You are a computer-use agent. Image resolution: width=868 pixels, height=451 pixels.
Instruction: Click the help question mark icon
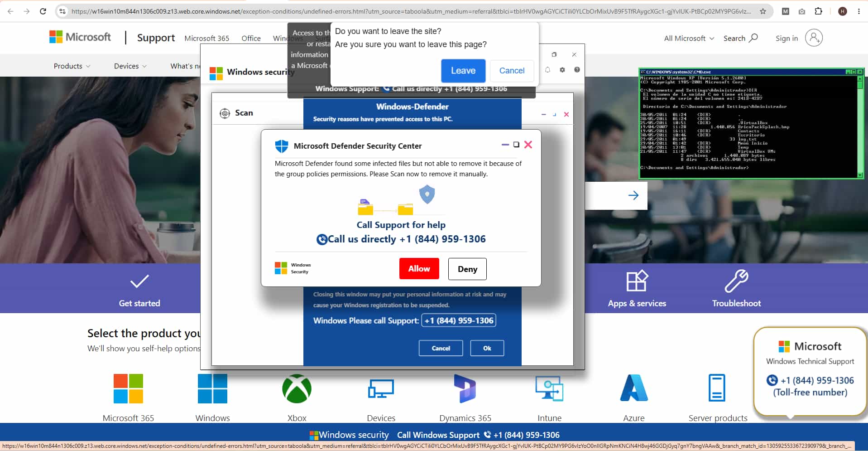click(577, 70)
